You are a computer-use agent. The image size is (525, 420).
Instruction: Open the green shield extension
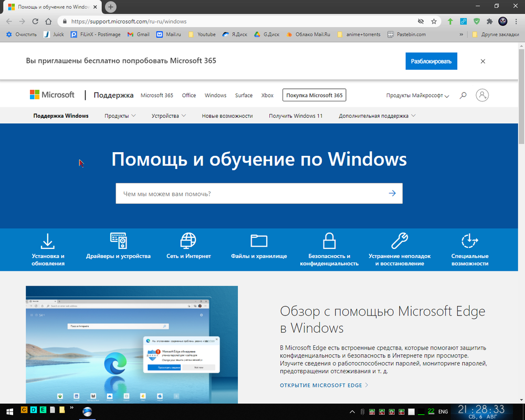[477, 22]
